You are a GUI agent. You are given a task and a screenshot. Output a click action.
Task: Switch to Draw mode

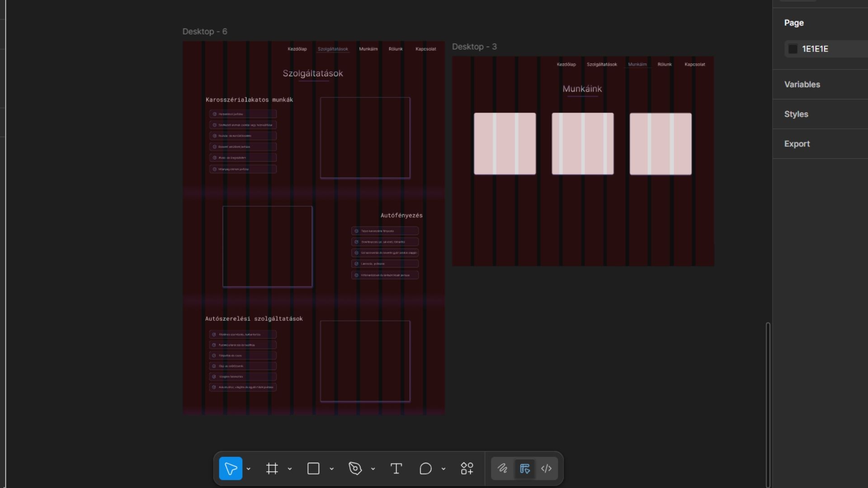click(502, 469)
